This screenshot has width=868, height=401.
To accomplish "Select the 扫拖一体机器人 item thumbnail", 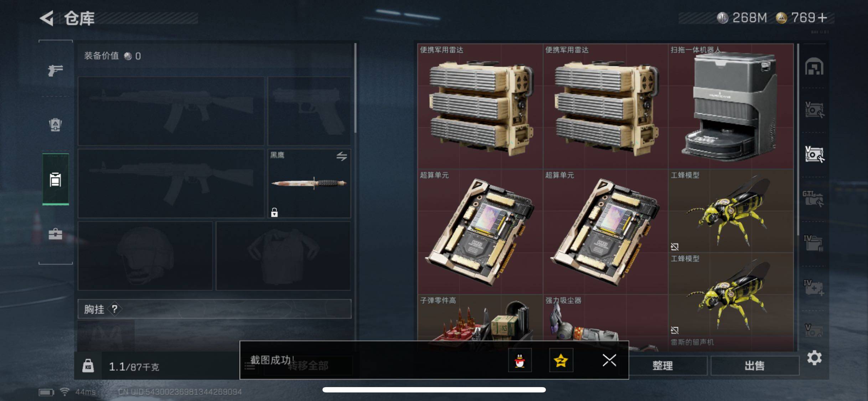I will tap(730, 106).
